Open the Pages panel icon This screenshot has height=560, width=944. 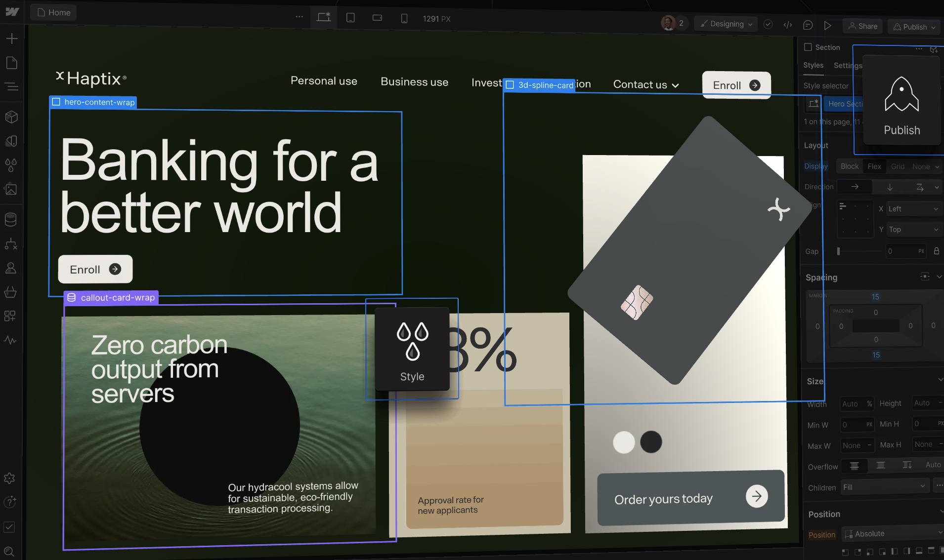coord(11,63)
